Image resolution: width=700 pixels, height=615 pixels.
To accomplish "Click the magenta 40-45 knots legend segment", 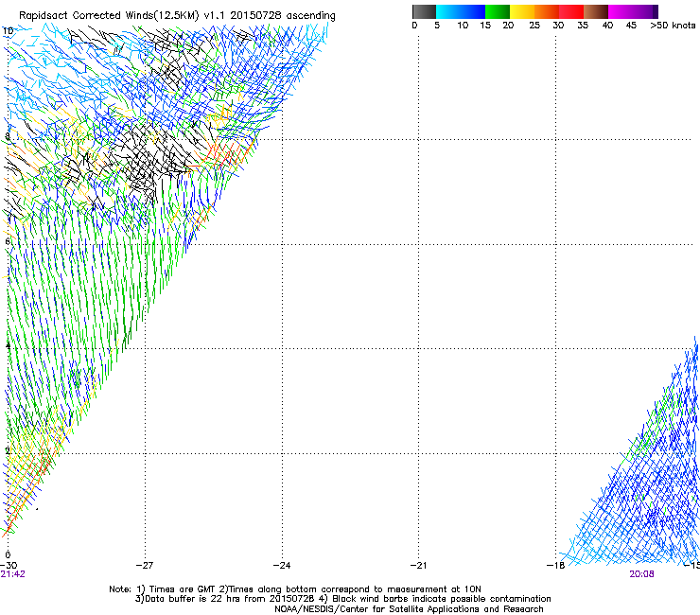I will (621, 11).
